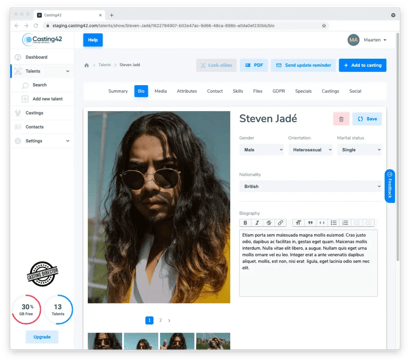The image size is (410, 362).
Task: Apply heading style in biography editor
Action: point(299,223)
